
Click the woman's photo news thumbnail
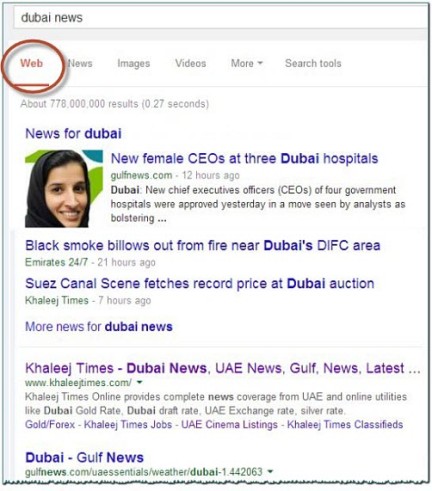pyautogui.click(x=64, y=189)
